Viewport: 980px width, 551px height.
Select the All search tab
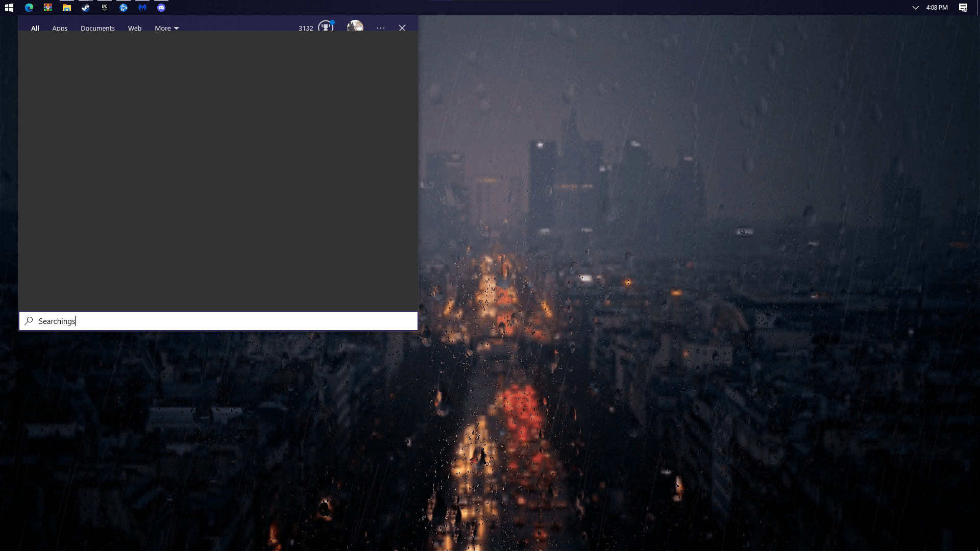[x=35, y=28]
